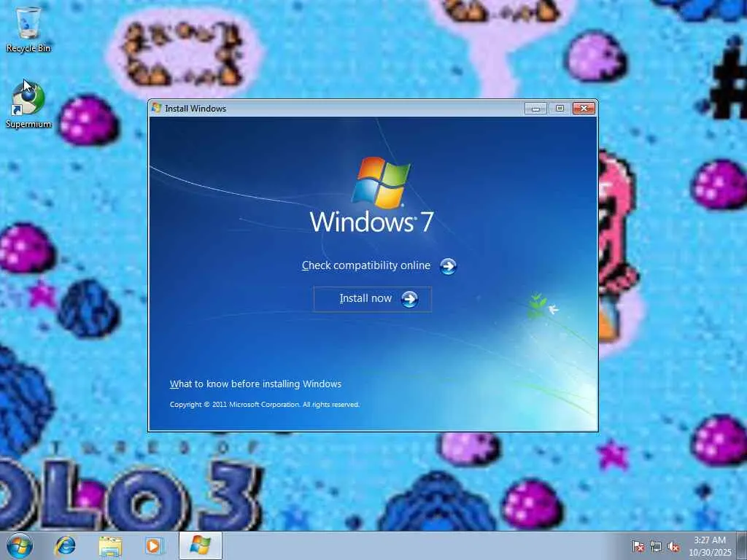Open the Action Center flag tray icon
The image size is (747, 560).
click(638, 546)
